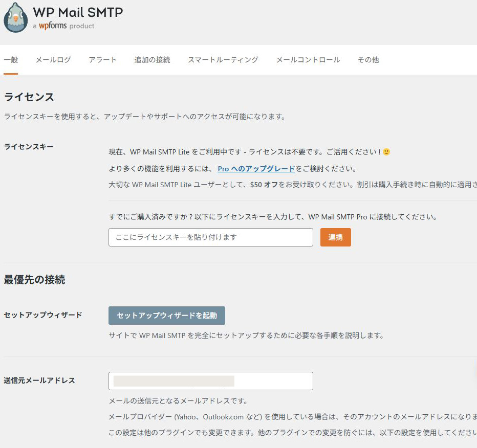The width and height of the screenshot is (477, 448).
Task: Click the メールの送信元となるメールアドレスです description
Action: (x=178, y=401)
